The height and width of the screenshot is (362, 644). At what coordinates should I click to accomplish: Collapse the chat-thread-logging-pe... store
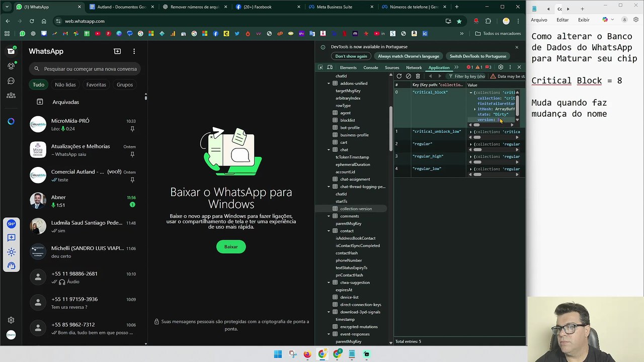click(x=329, y=187)
